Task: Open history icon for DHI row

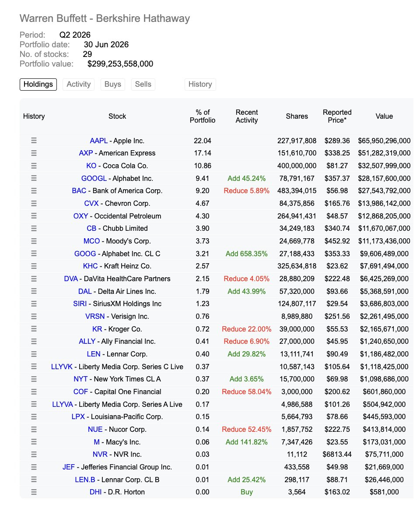Action: coord(34,492)
